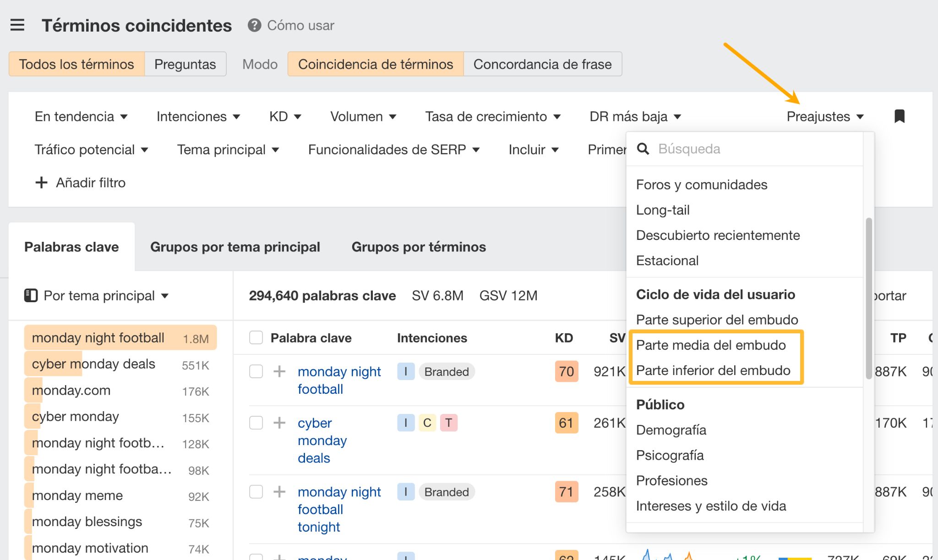Open the Tema principal filter dropdown
938x560 pixels.
[x=228, y=150]
